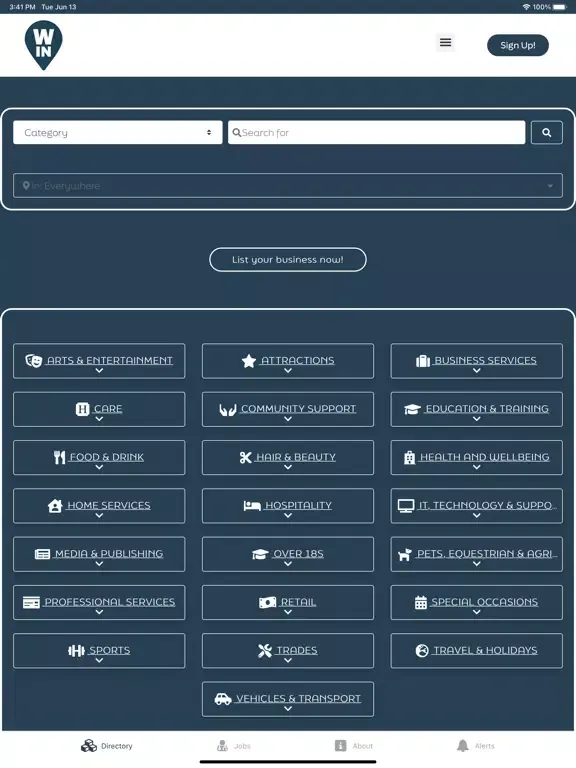576x768 pixels.
Task: Click the star icon for Attractions
Action: [x=249, y=360]
